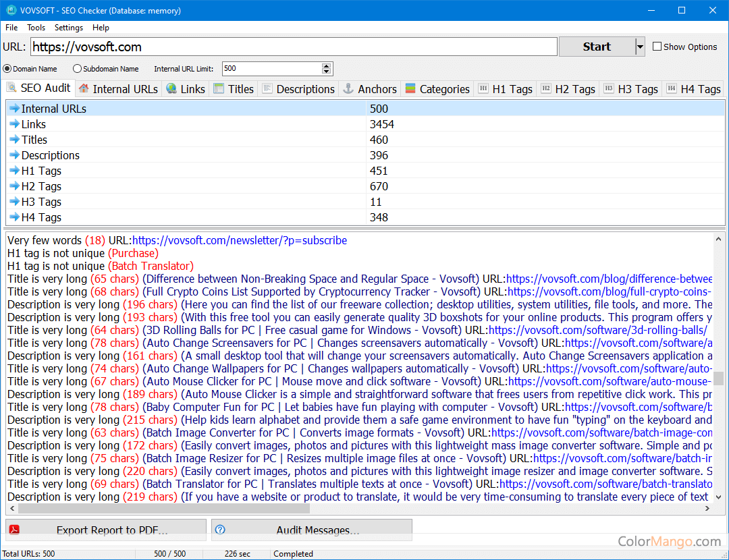This screenshot has width=729, height=560.
Task: Click the vertical scrollbar thumb in audit log
Action: point(718,378)
